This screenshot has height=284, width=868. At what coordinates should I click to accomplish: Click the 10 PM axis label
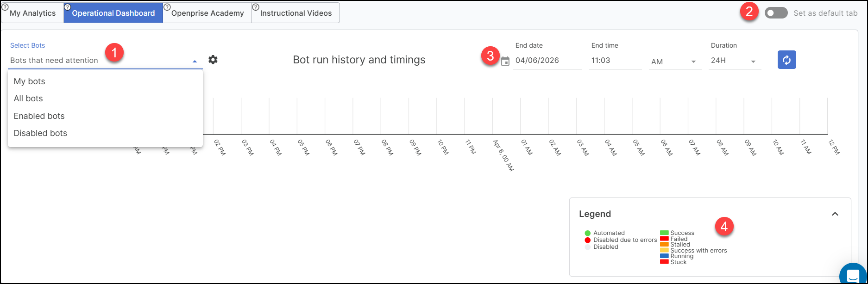coord(443,147)
